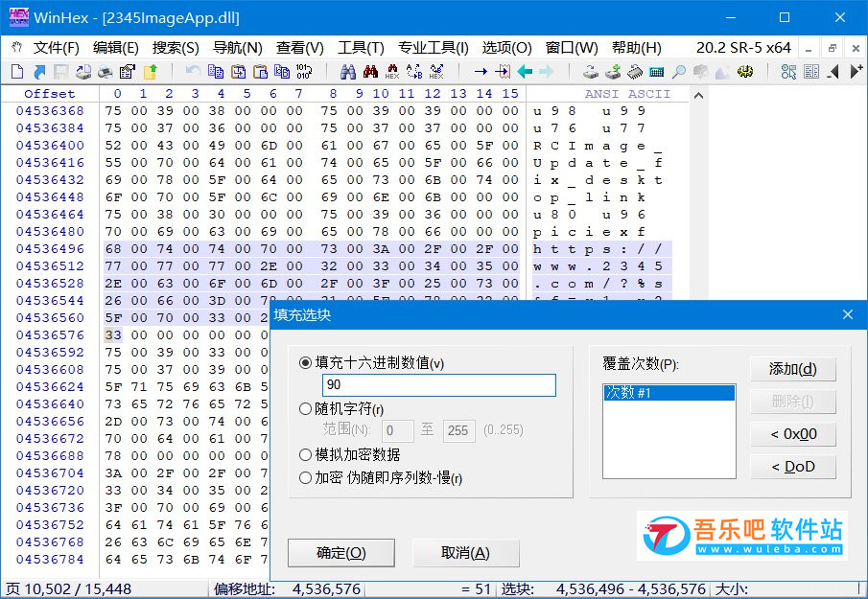Click the 20.2 SR-5 x64 version label

[x=743, y=48]
